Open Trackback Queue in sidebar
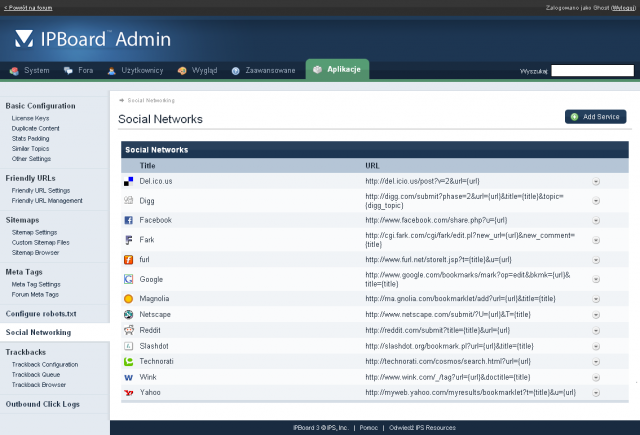 (x=36, y=375)
